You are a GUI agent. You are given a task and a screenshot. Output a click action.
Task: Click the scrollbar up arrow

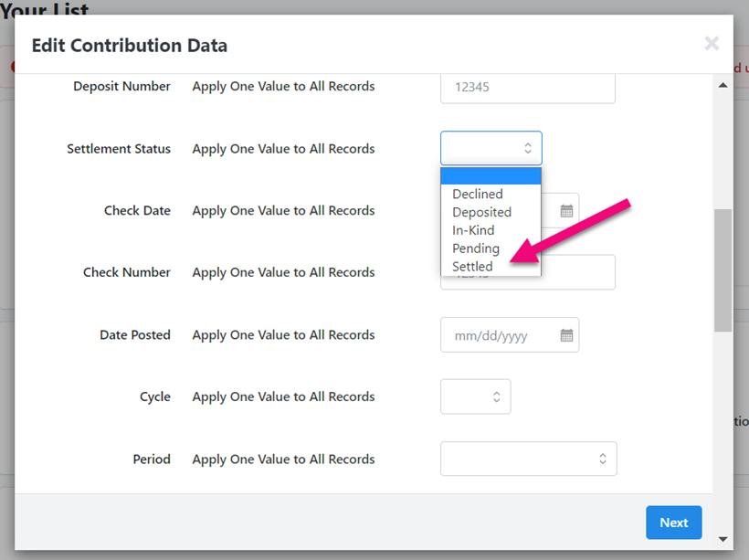pyautogui.click(x=723, y=86)
